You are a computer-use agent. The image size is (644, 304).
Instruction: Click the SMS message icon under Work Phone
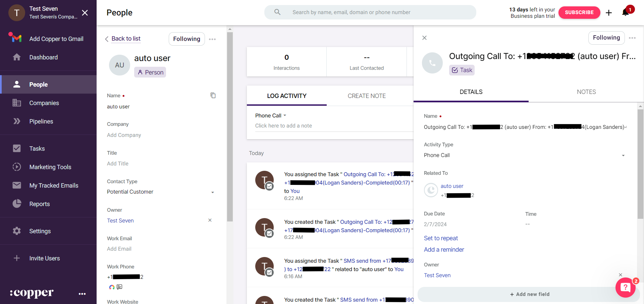click(119, 287)
